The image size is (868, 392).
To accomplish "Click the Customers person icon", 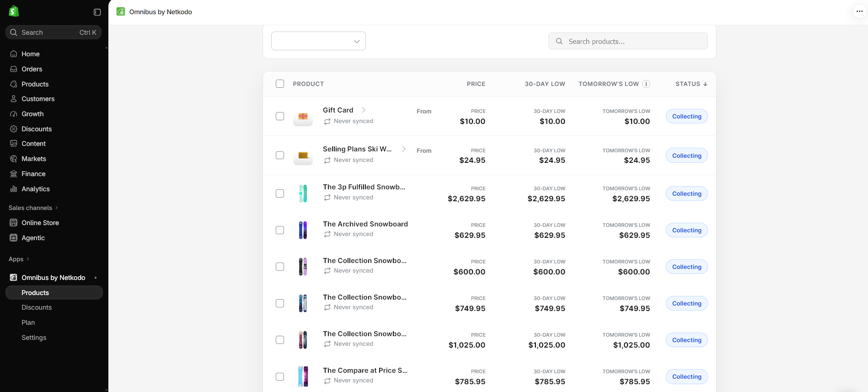I will click(14, 99).
